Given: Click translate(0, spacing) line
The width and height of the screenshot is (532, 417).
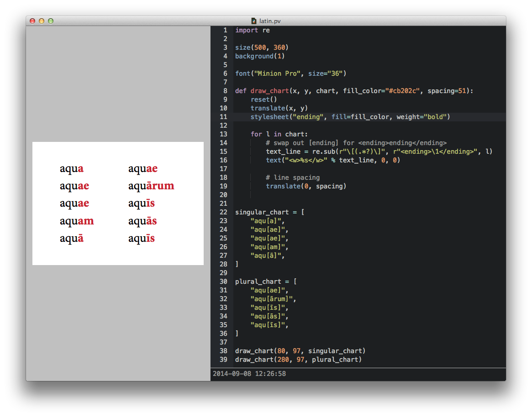Looking at the screenshot, I should coord(306,187).
